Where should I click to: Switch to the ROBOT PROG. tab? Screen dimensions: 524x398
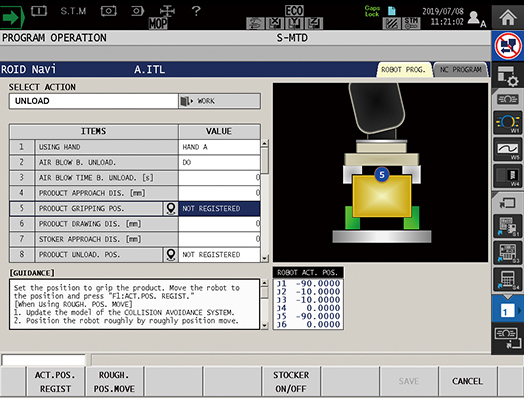pyautogui.click(x=403, y=70)
